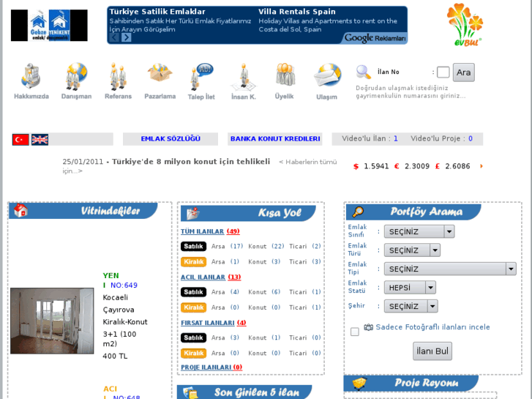532x399 pixels.
Task: Click the Ara search button
Action: 463,72
